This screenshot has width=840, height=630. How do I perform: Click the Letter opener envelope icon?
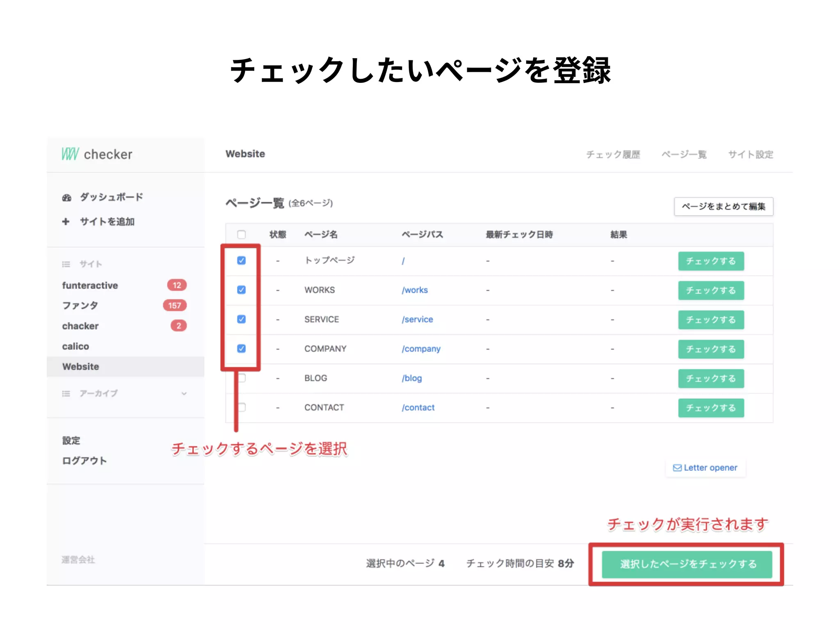click(677, 468)
